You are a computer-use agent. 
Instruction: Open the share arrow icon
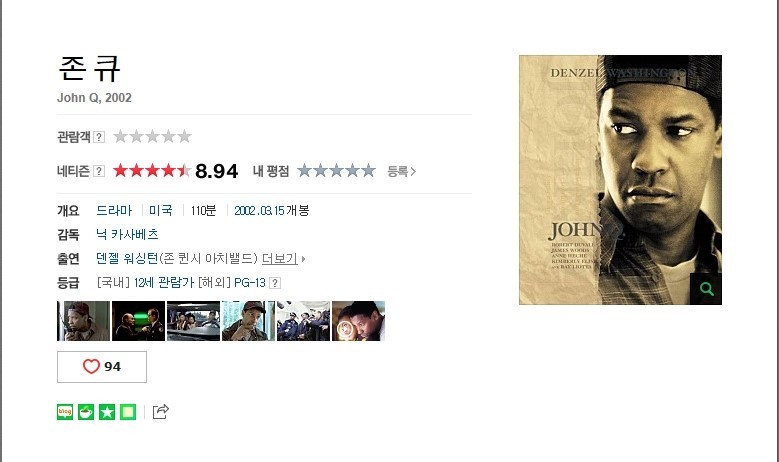click(160, 412)
